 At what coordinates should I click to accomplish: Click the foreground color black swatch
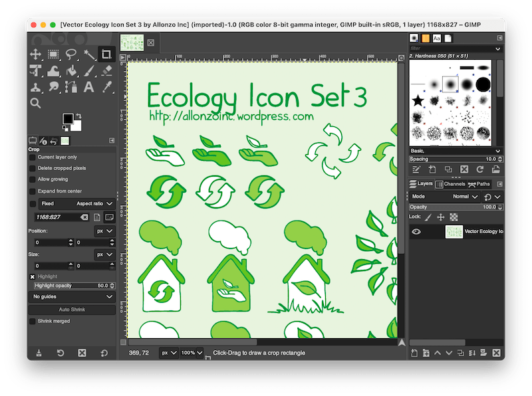pos(68,119)
